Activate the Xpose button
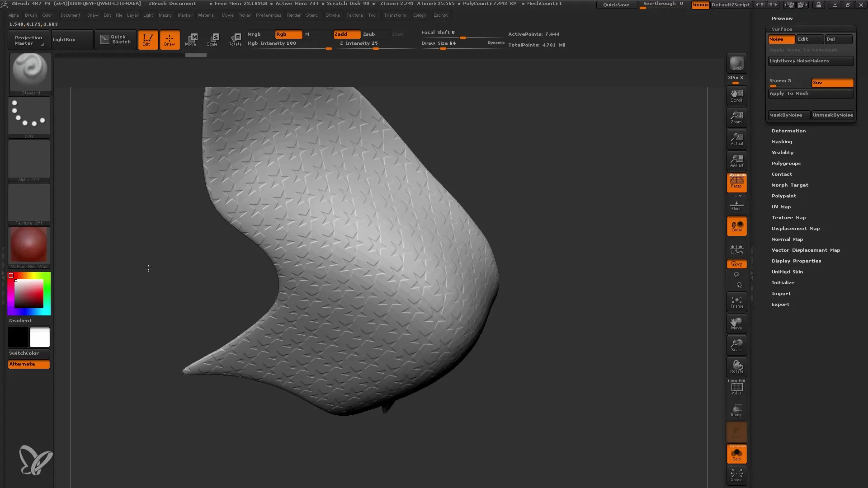 click(736, 475)
